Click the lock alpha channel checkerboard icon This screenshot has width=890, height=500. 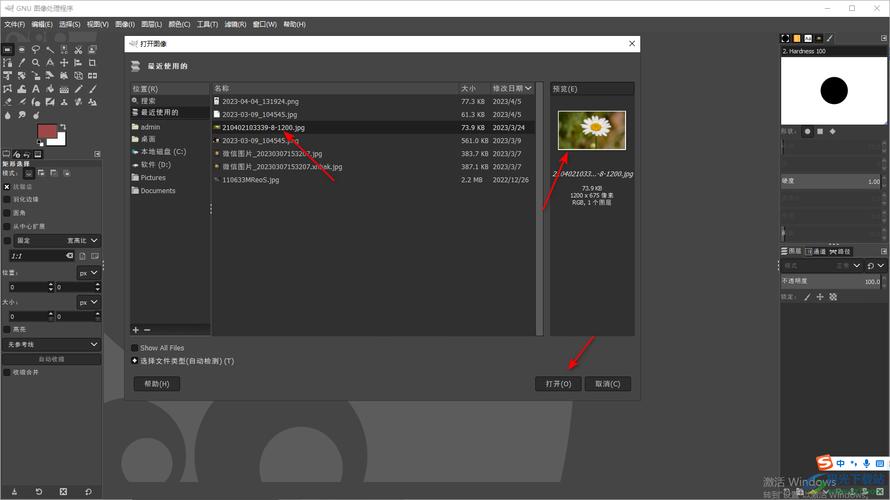click(x=833, y=297)
